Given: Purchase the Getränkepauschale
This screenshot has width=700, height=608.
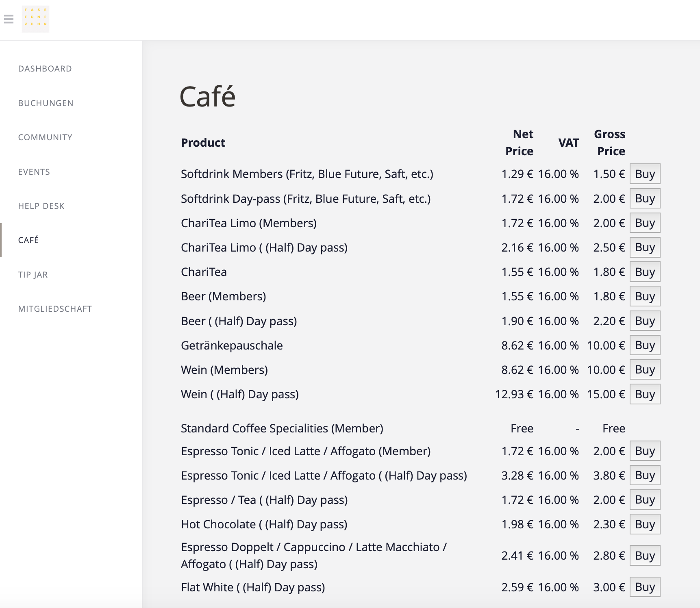Looking at the screenshot, I should 644,345.
